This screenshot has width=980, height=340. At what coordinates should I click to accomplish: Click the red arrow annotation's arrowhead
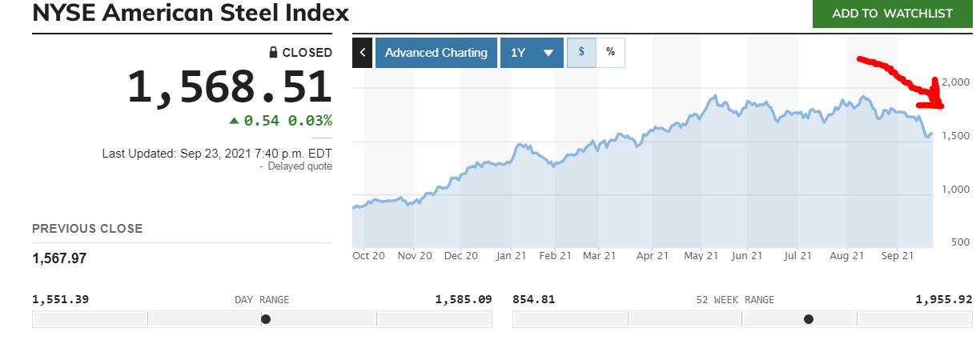pyautogui.click(x=937, y=101)
